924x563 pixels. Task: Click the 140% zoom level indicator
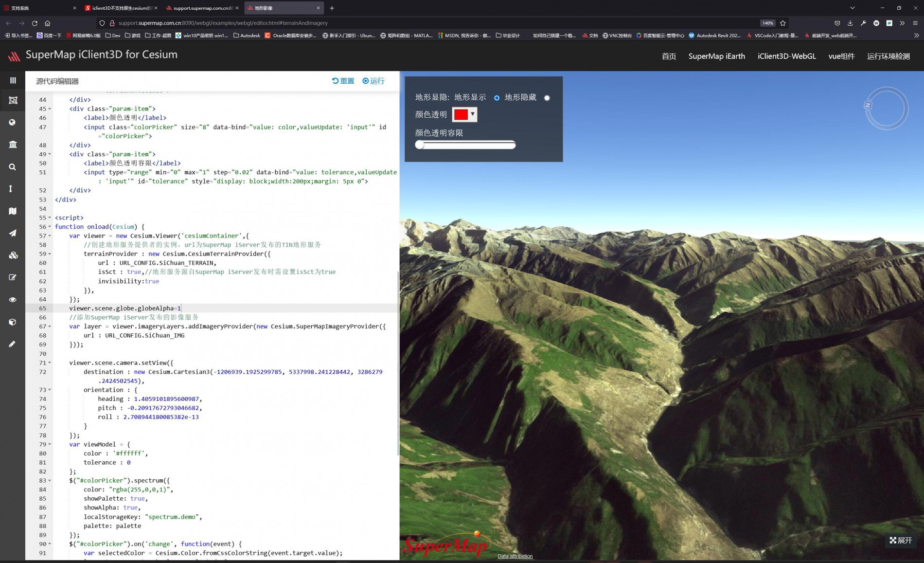[x=767, y=23]
